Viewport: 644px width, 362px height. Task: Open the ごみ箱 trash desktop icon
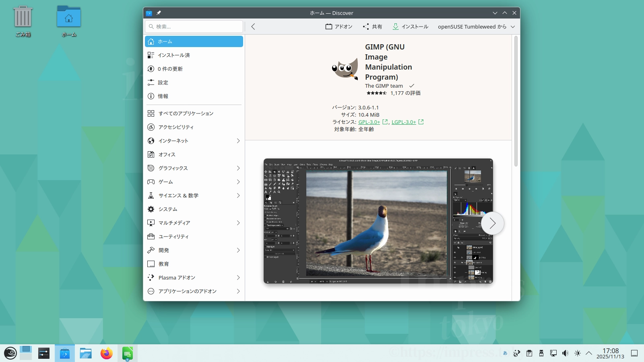point(23,21)
